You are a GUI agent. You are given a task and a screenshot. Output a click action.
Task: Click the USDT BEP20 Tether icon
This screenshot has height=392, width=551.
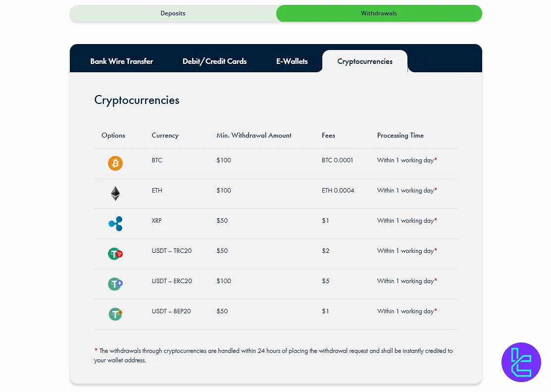[115, 314]
